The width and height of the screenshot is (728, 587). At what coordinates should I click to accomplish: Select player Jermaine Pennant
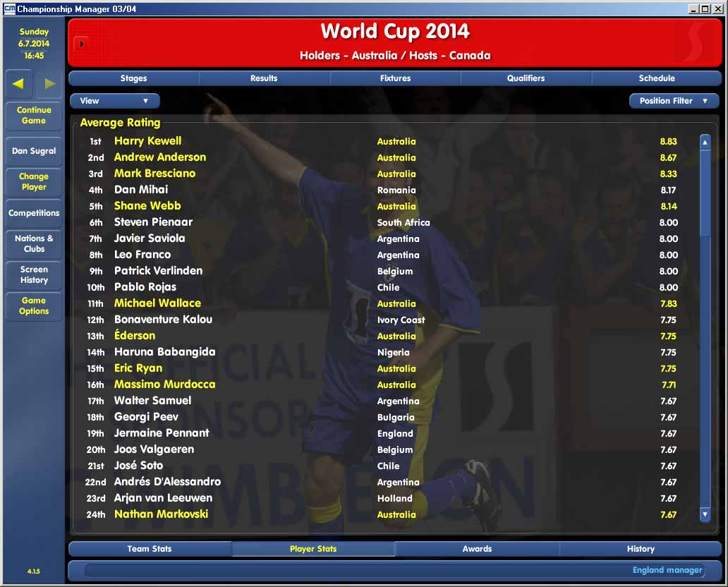(x=162, y=432)
